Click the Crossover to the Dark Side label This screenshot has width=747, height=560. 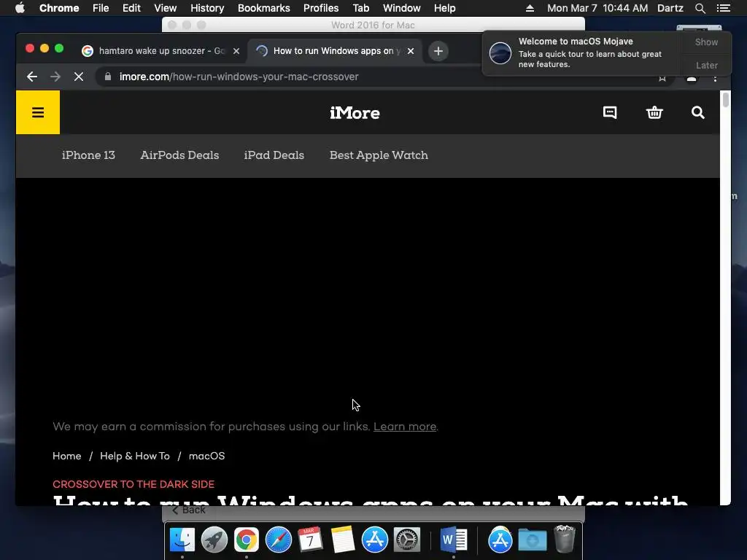pyautogui.click(x=133, y=484)
